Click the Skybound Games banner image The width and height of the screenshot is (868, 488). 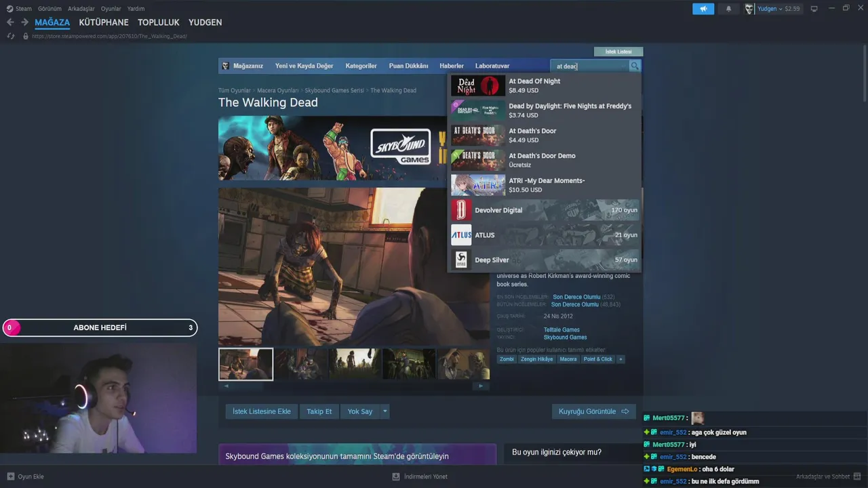332,148
